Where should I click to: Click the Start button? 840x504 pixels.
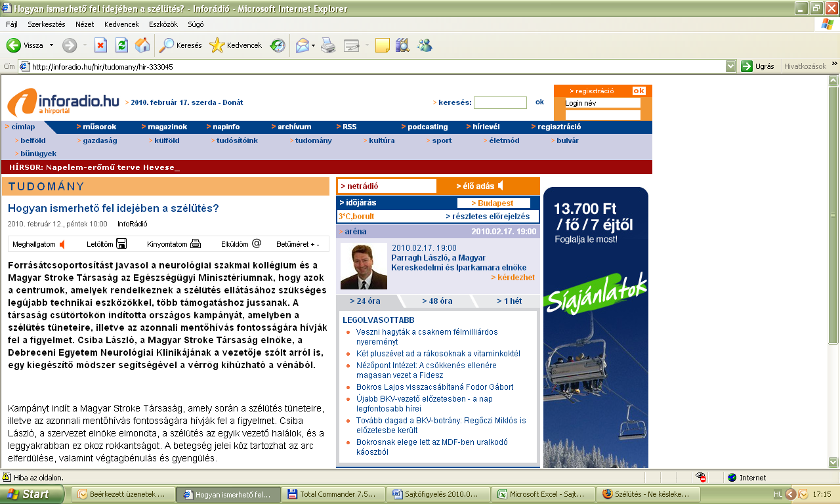32,494
